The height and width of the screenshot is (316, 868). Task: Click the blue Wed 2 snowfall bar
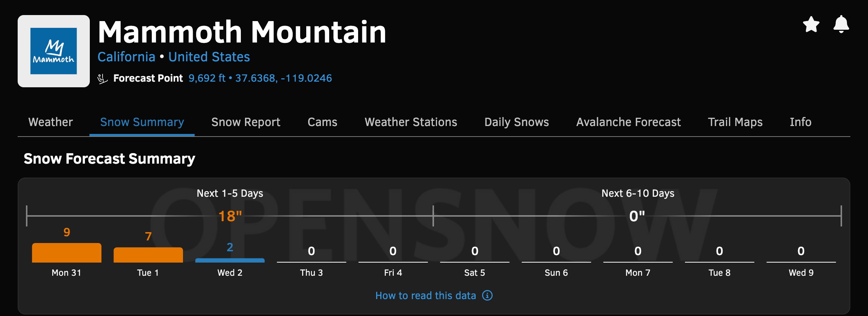(x=230, y=260)
